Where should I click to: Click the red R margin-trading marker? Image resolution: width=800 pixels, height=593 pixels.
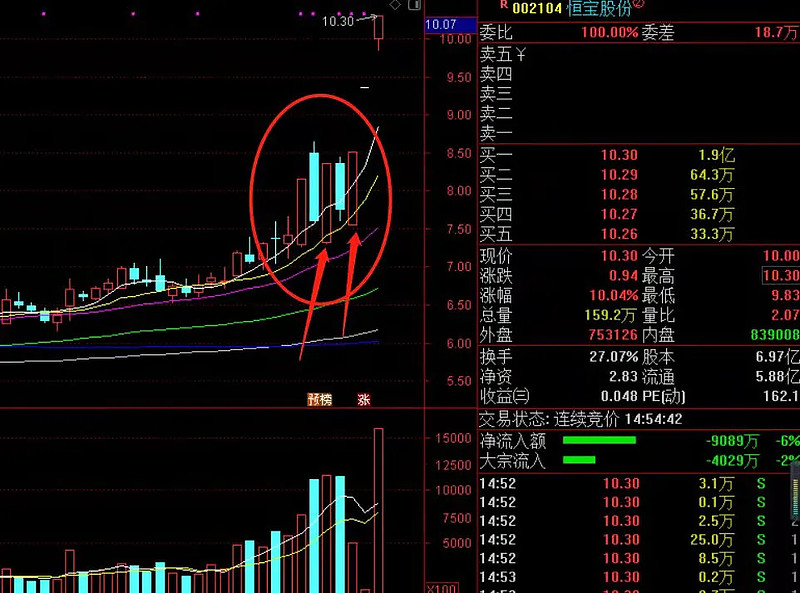(x=504, y=5)
